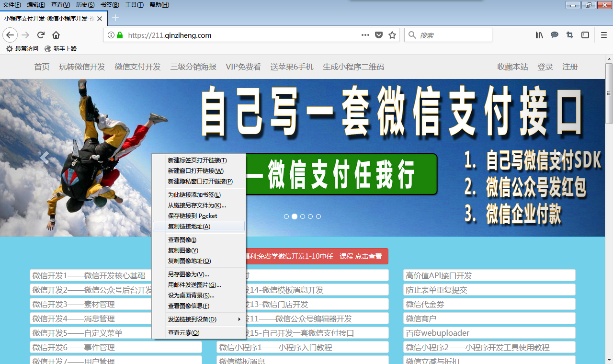The image size is (613, 364).
Task: Click the forward navigation arrow
Action: coord(25,35)
